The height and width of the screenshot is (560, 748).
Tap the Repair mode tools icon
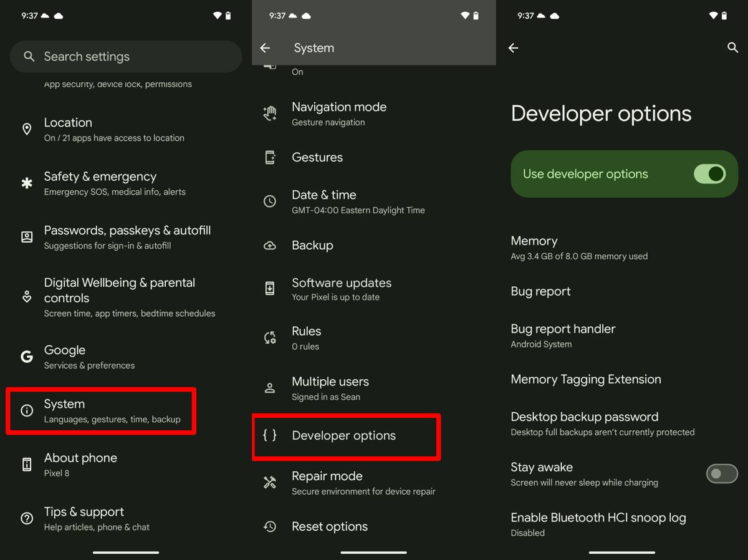coord(270,483)
